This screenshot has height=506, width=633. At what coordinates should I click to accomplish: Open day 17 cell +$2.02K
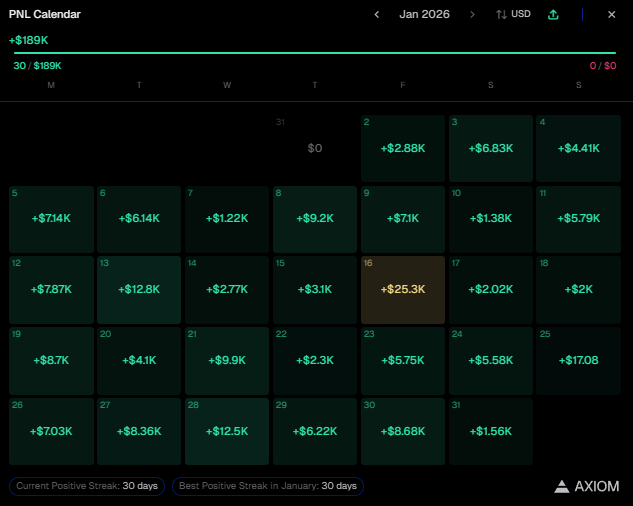click(491, 290)
